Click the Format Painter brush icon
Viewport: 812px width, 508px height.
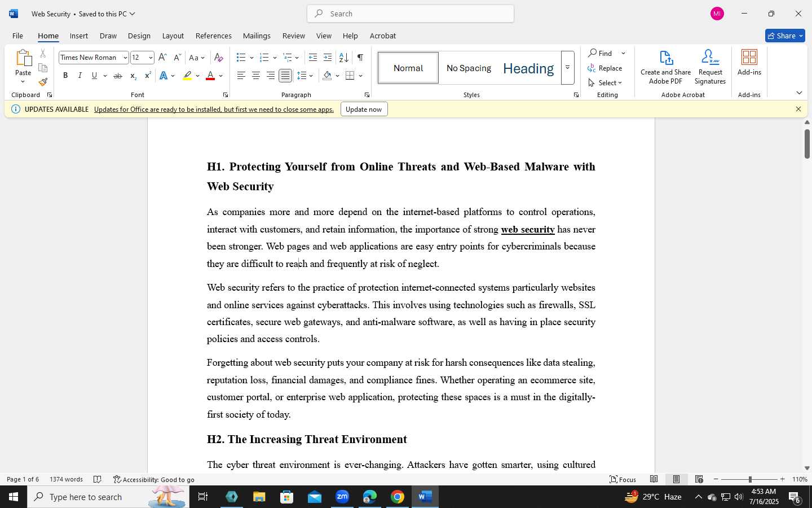43,82
